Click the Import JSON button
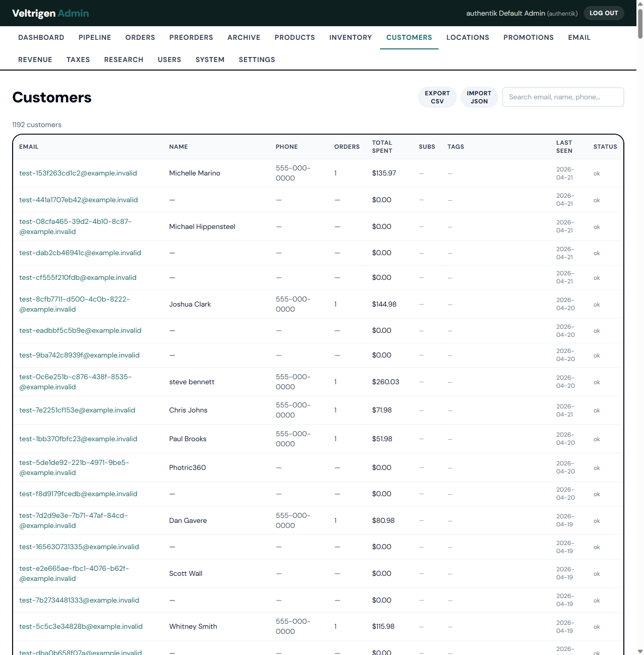This screenshot has width=644, height=655. [479, 97]
